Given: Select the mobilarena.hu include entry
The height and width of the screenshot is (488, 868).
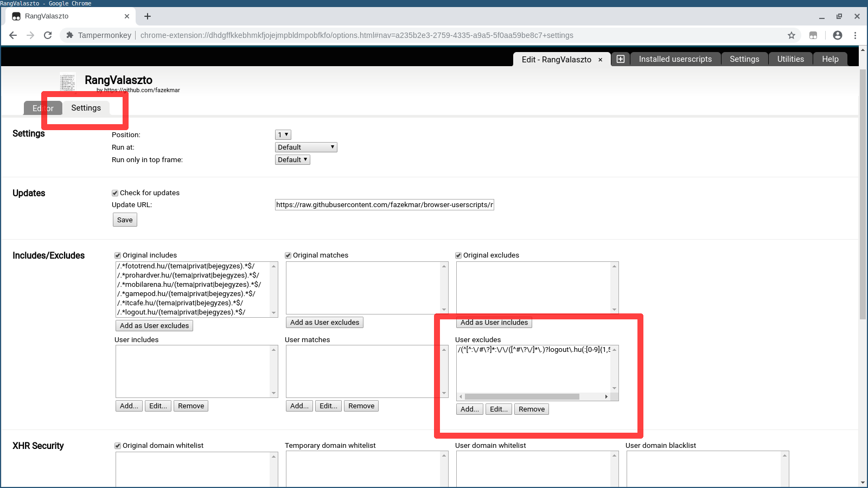Looking at the screenshot, I should pyautogui.click(x=193, y=285).
